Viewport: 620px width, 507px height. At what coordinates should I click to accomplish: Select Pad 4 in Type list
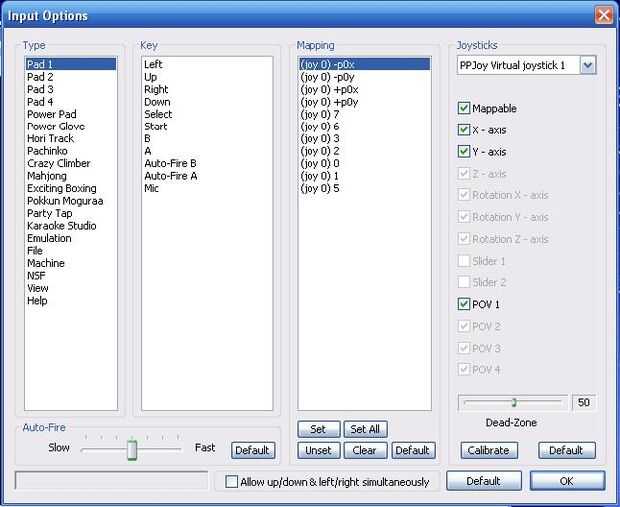[x=71, y=102]
